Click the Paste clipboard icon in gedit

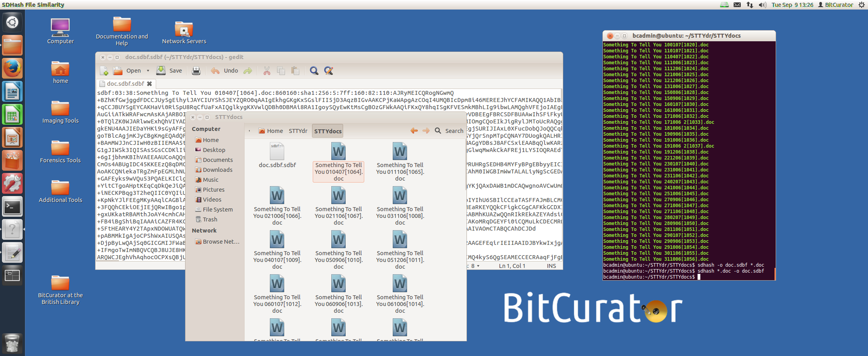coord(295,71)
